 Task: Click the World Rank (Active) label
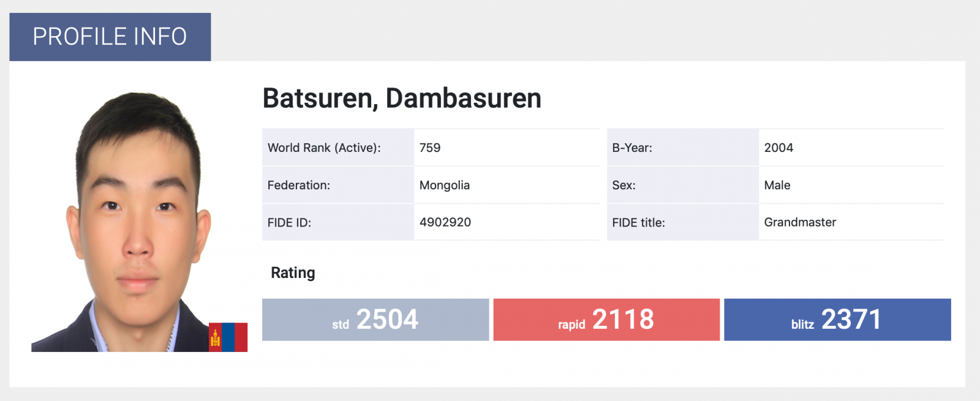324,148
